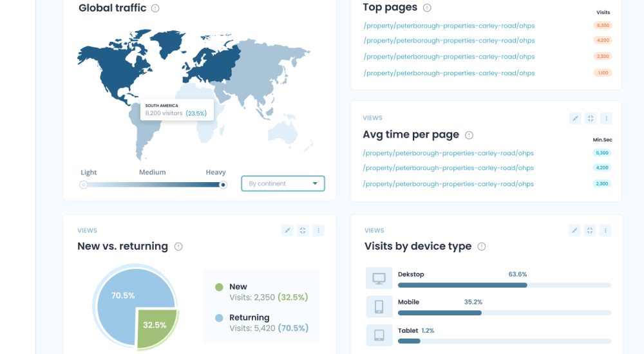Click the 70.5% returning pie slice
The height and width of the screenshot is (354, 644).
tap(123, 295)
